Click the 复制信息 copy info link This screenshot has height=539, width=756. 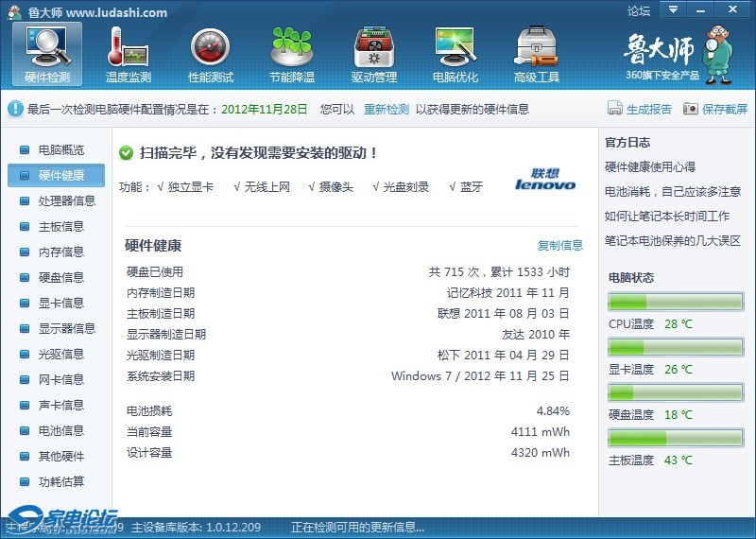560,245
